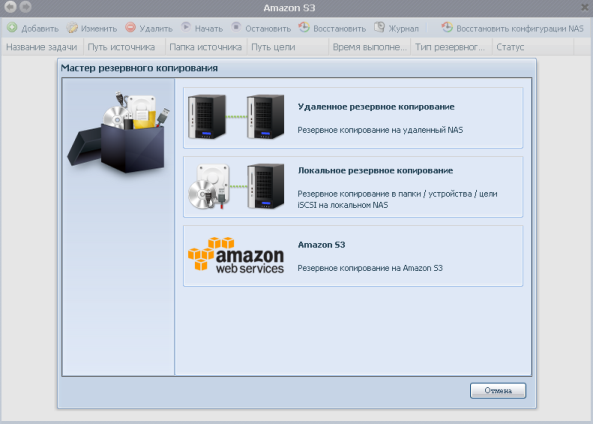Click the red Удалить icon

(x=130, y=27)
